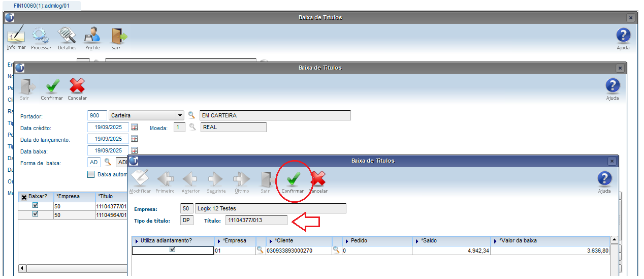
Task: Click Empresa column lookup magnifier in grid
Action: [260, 250]
